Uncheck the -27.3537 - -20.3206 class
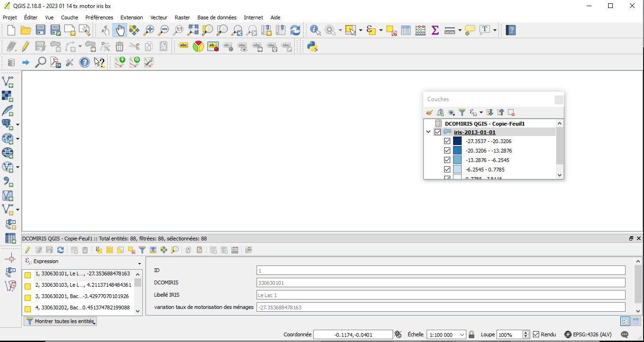 point(447,141)
